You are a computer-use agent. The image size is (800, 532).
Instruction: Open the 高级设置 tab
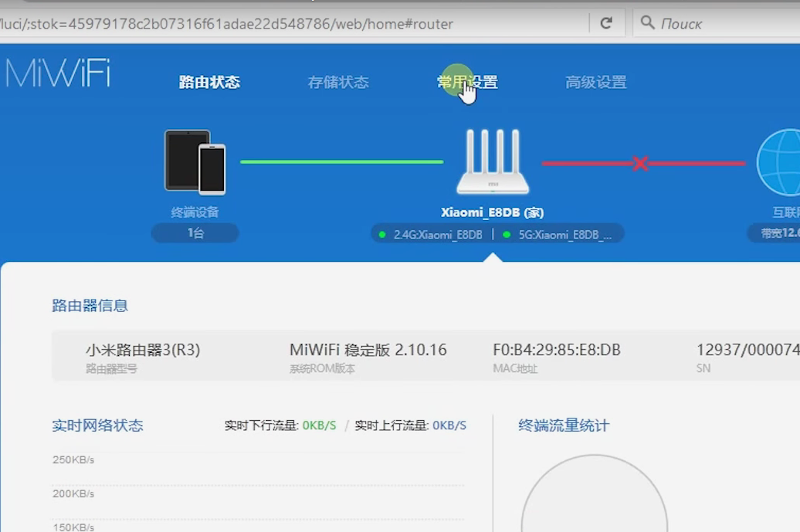pos(596,82)
